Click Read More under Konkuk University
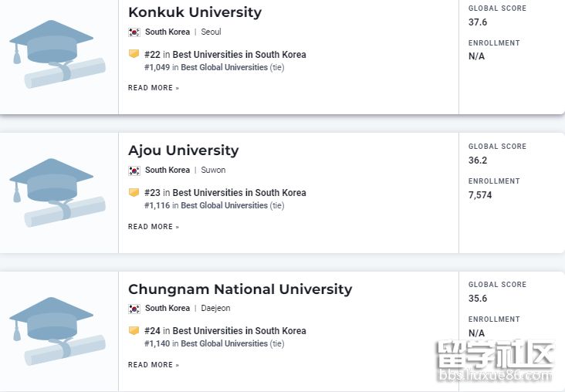This screenshot has width=565, height=392. (x=153, y=88)
